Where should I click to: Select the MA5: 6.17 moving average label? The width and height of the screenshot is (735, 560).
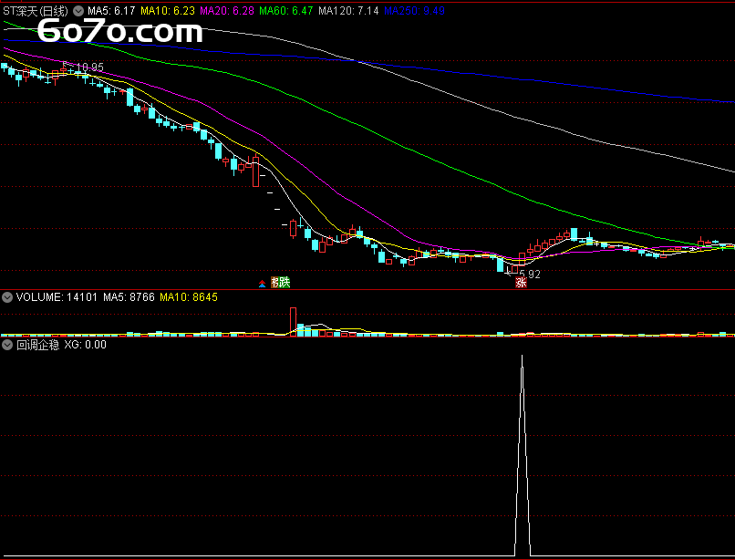click(111, 11)
